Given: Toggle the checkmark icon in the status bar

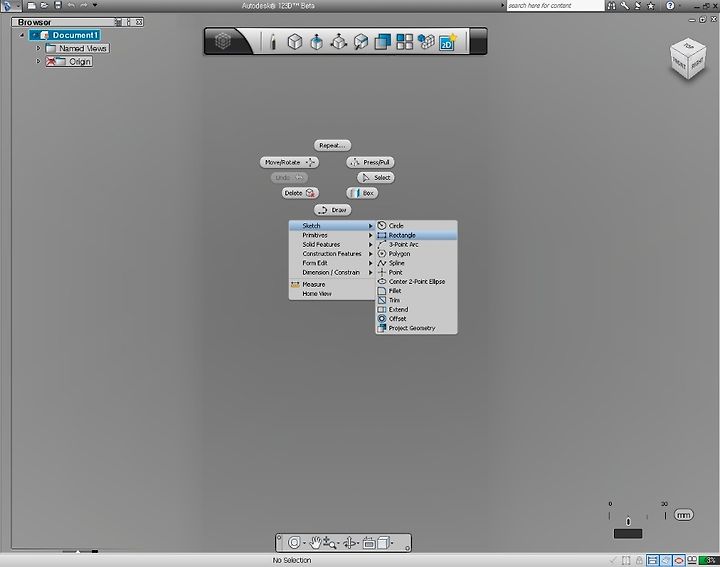Looking at the screenshot, I should tap(613, 560).
